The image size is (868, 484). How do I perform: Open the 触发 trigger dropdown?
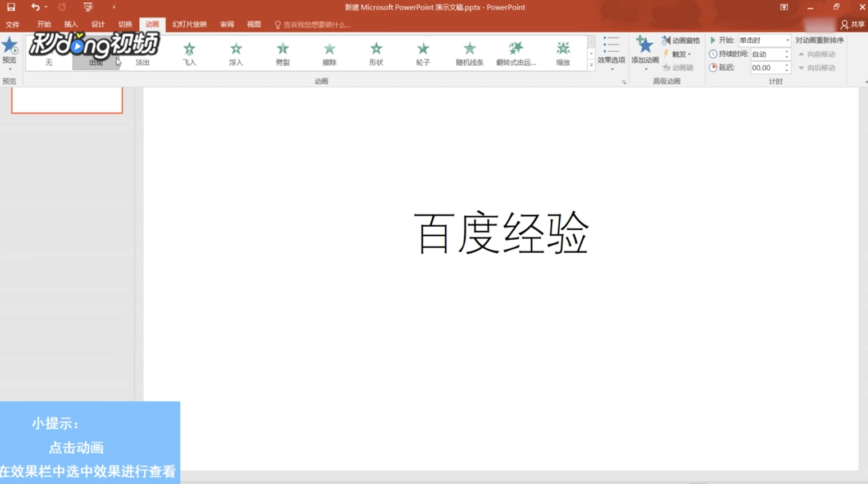(677, 54)
